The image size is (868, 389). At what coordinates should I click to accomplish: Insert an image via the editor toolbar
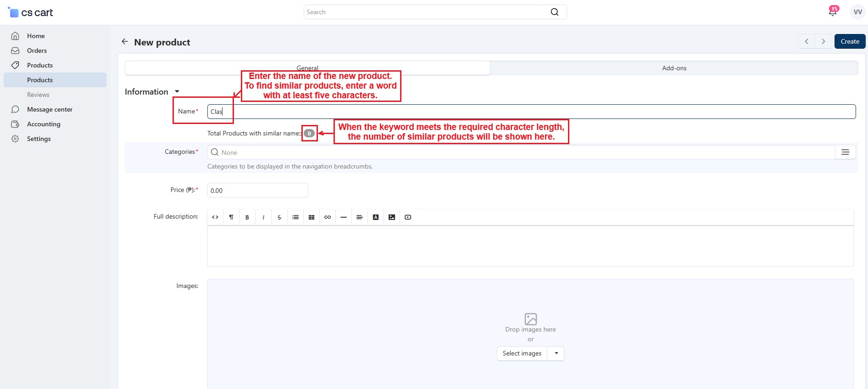coord(392,217)
